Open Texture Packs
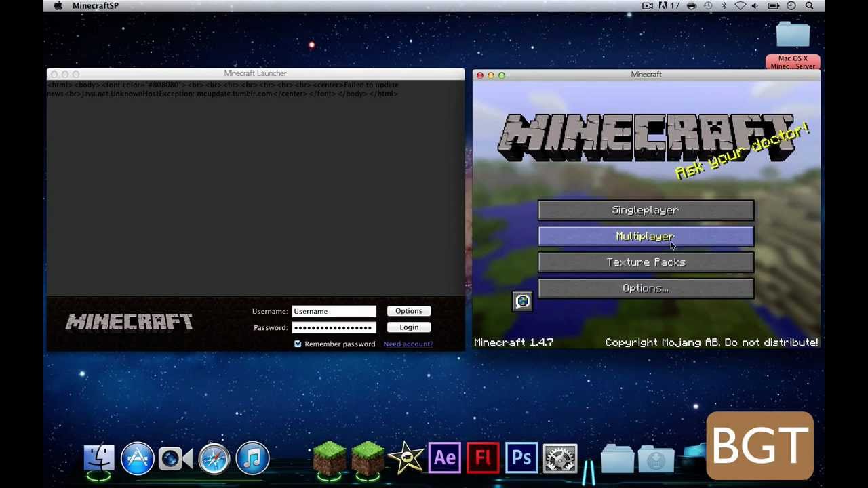This screenshot has width=868, height=488. pos(646,262)
